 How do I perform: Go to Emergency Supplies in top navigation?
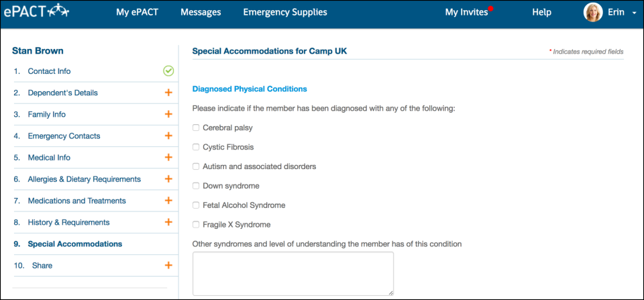click(x=285, y=12)
